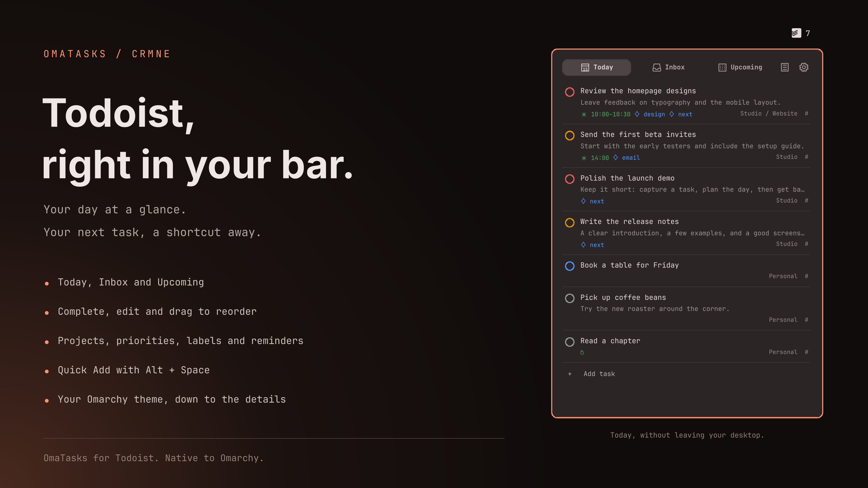Open the list view icon beside Upcoming

pos(785,67)
